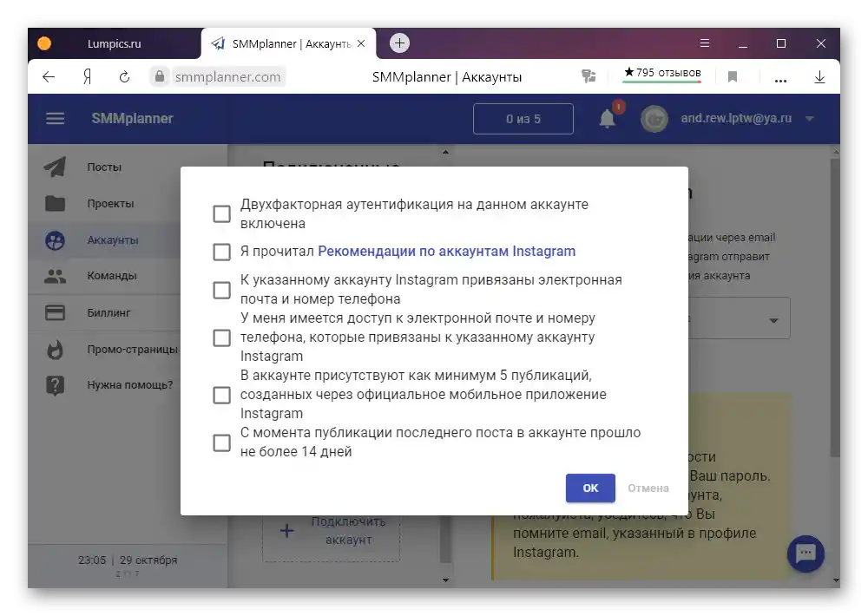The image size is (868, 616).
Task: Tick the 'минимум 5 публикаций' checkbox
Action: (x=221, y=395)
